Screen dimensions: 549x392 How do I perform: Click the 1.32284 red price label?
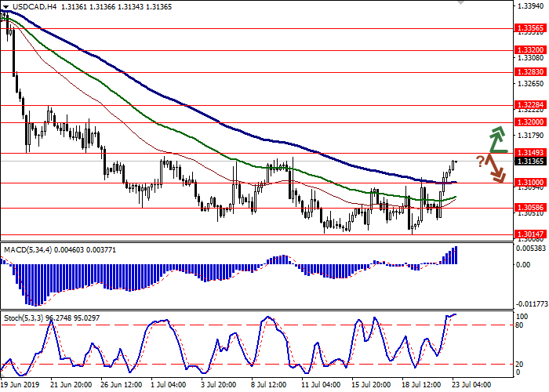tap(531, 104)
